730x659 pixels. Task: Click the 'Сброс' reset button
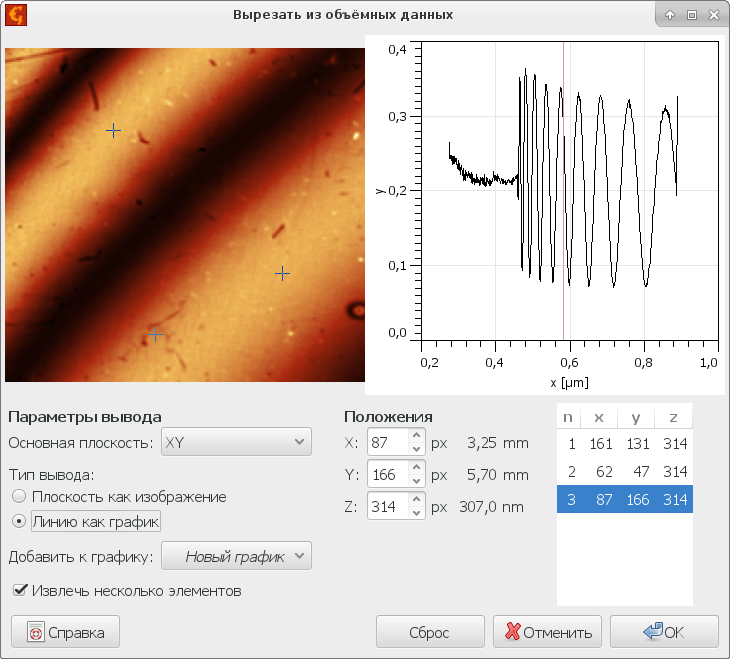(x=430, y=632)
